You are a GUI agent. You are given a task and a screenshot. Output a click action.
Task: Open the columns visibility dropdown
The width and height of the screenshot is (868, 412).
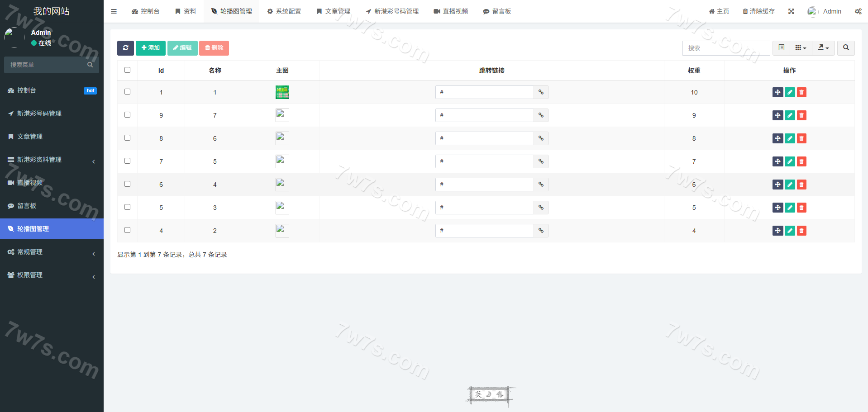[x=801, y=48]
